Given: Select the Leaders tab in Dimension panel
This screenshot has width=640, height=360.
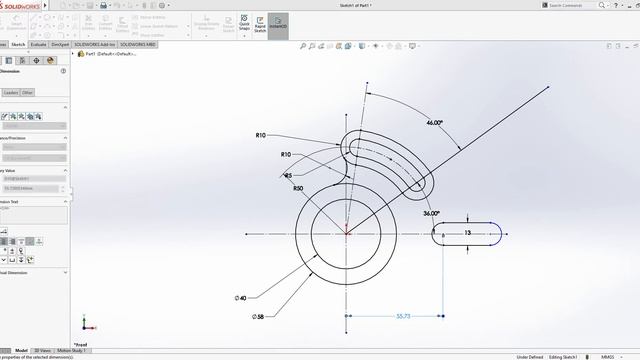Looking at the screenshot, I should pos(11,93).
